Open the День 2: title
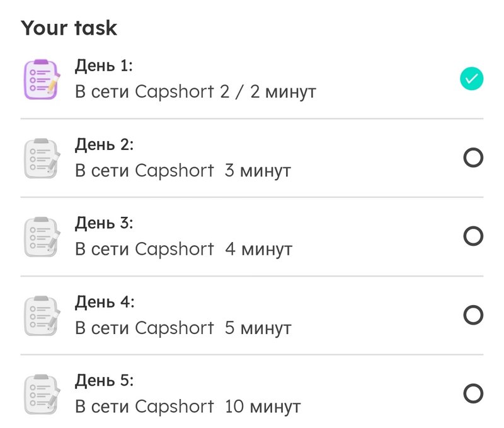This screenshot has width=504, height=428. point(104,145)
